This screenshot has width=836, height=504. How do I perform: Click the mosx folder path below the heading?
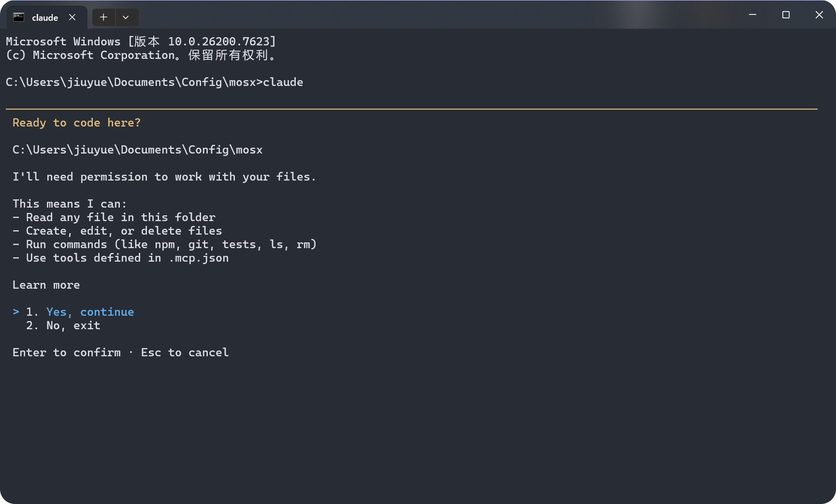coord(137,150)
